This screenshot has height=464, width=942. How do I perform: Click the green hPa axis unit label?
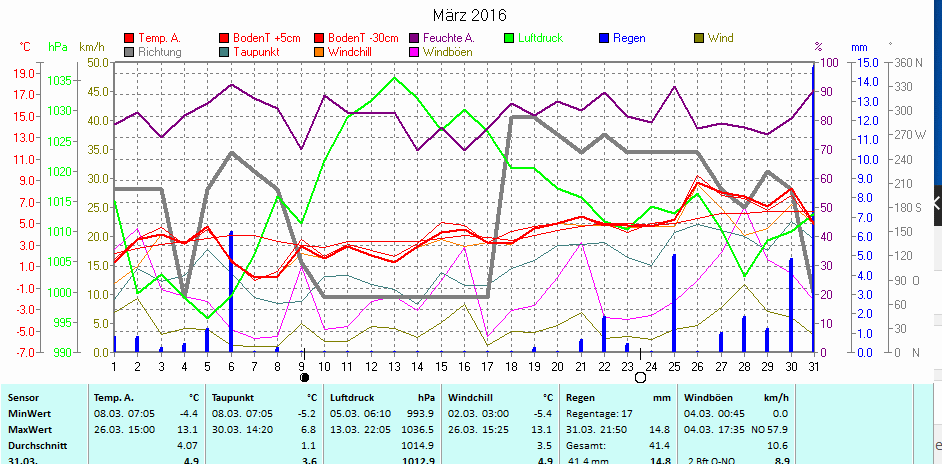pos(58,47)
